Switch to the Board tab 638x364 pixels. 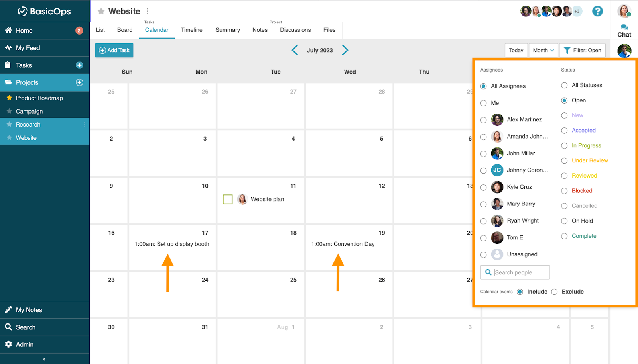[x=124, y=30]
